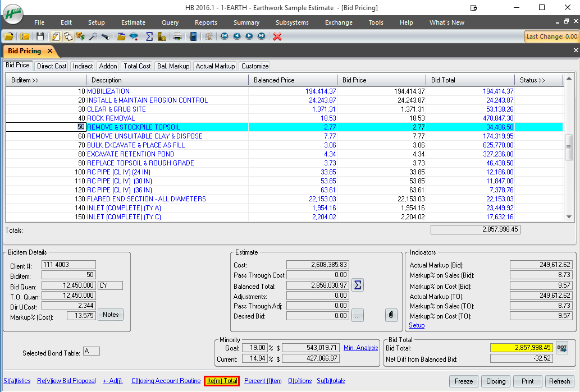Go to next record arrow button
This screenshot has height=392, width=580.
point(249,36)
